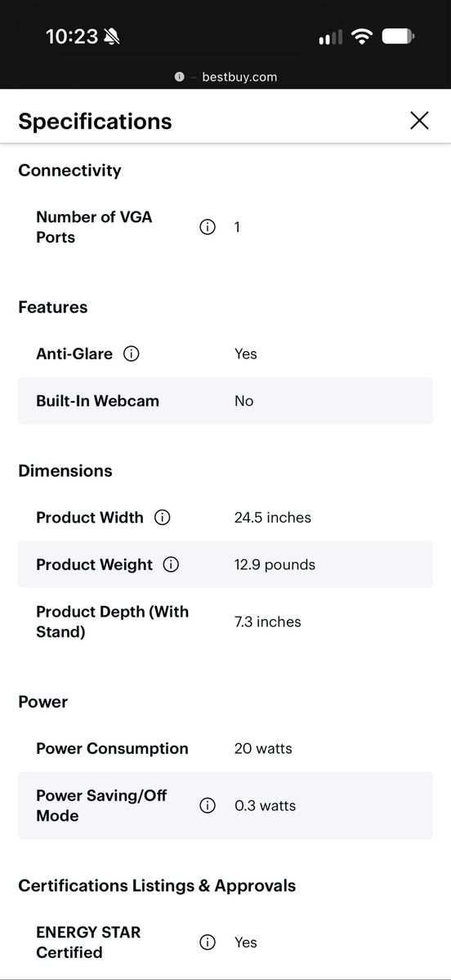The height and width of the screenshot is (980, 451).
Task: Tap the Dimensions section heading
Action: (65, 470)
